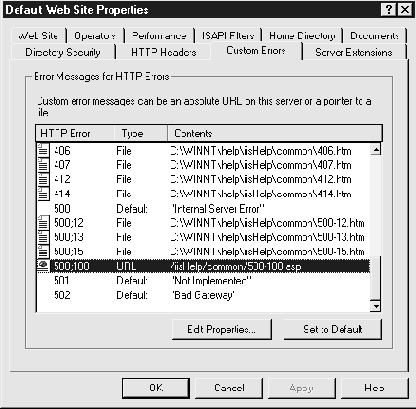This screenshot has width=416, height=409.
Task: Click the scroll up arrow of error list
Action: pyautogui.click(x=376, y=149)
